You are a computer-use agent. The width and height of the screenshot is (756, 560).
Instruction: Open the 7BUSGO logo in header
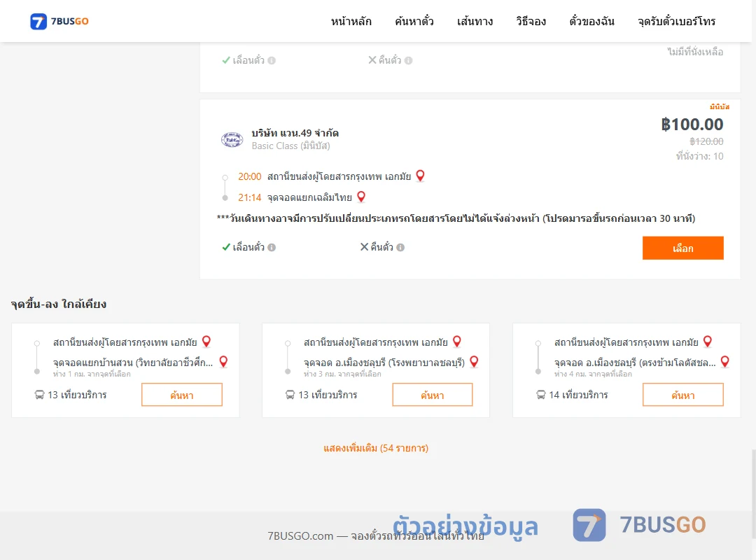(59, 21)
